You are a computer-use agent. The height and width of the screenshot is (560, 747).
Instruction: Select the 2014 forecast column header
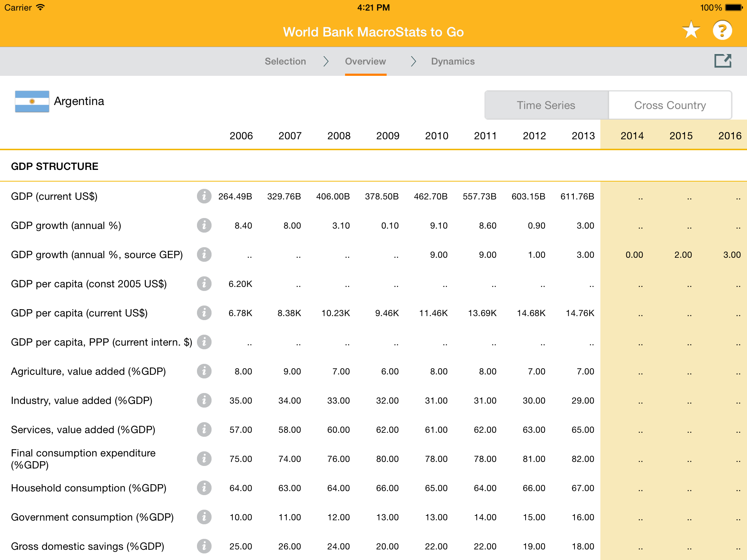coord(632,136)
